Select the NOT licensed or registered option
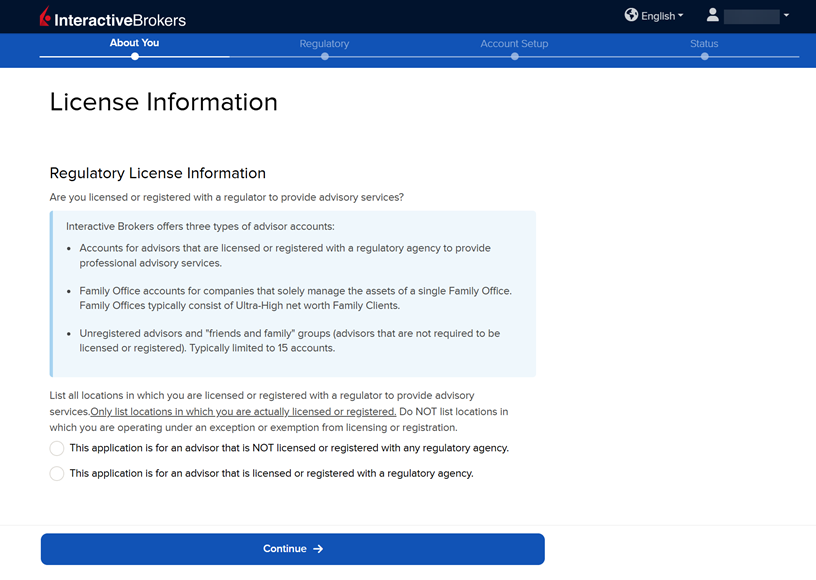Viewport: 816px width, 580px height. (57, 449)
